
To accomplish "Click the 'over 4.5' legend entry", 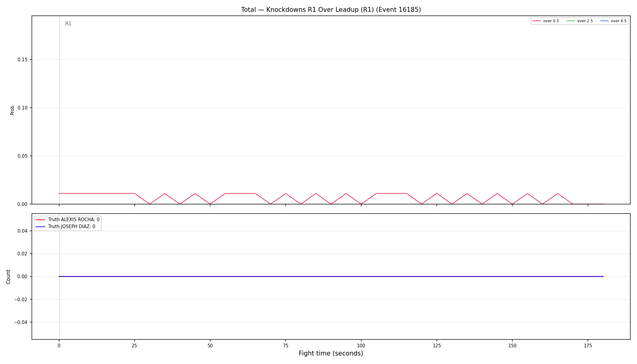I will (x=613, y=21).
